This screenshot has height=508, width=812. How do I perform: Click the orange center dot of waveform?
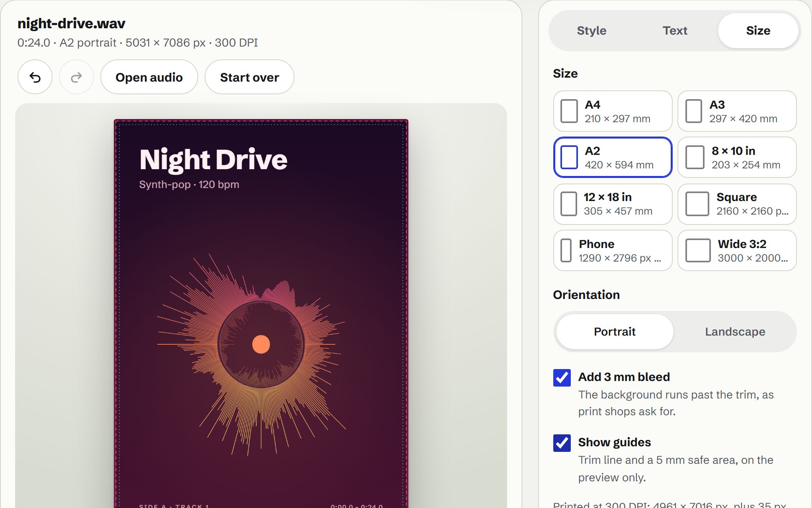tap(261, 344)
